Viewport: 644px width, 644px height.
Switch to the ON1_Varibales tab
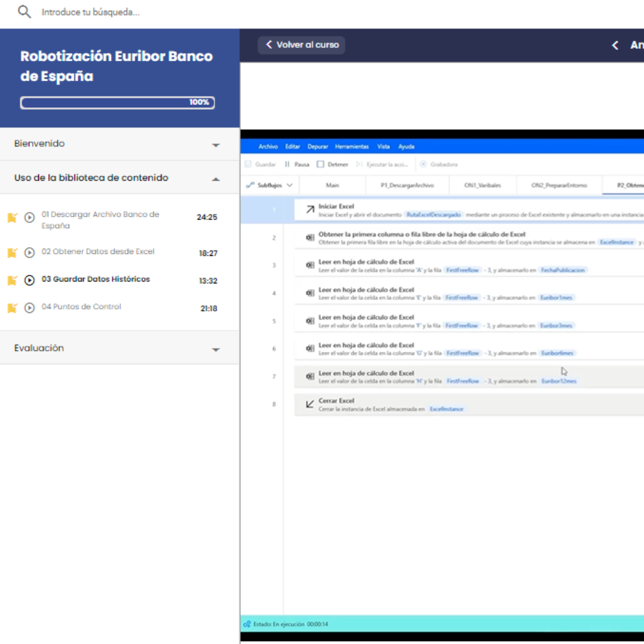pyautogui.click(x=482, y=185)
